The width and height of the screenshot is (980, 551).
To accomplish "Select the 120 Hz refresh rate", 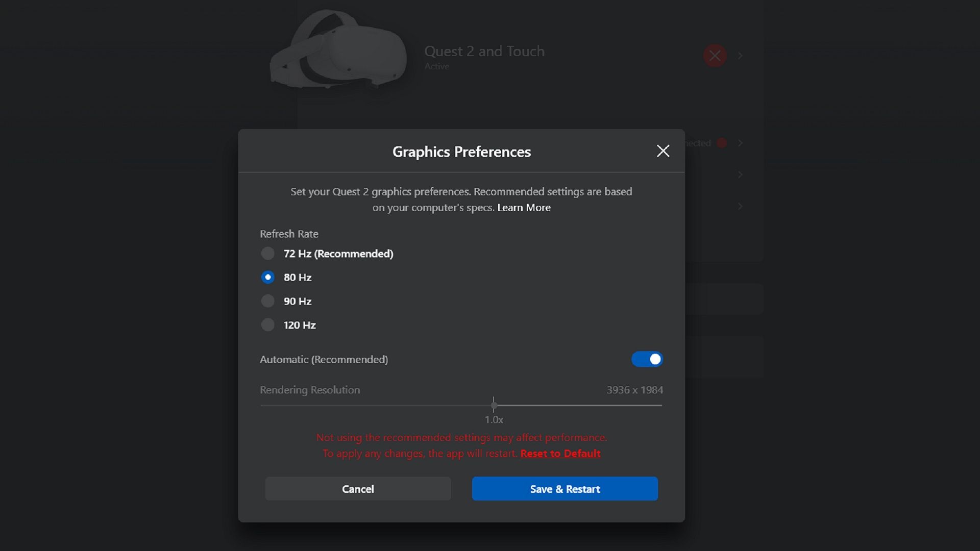I will point(267,325).
